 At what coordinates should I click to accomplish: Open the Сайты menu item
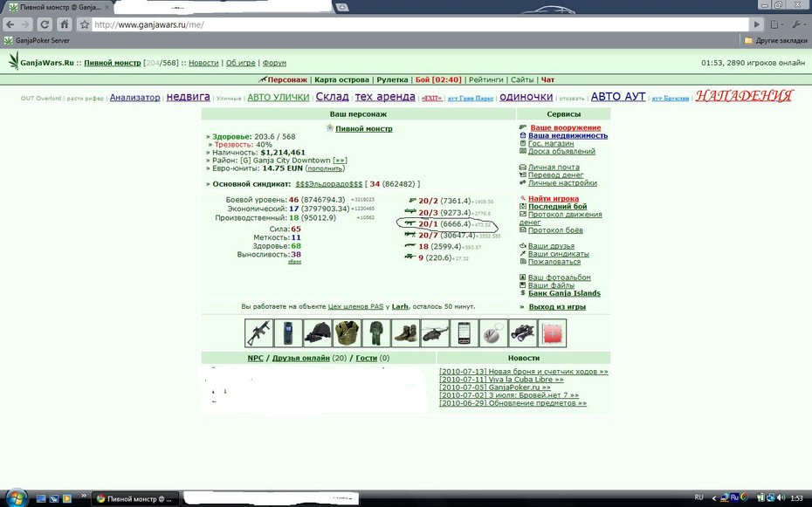[522, 79]
